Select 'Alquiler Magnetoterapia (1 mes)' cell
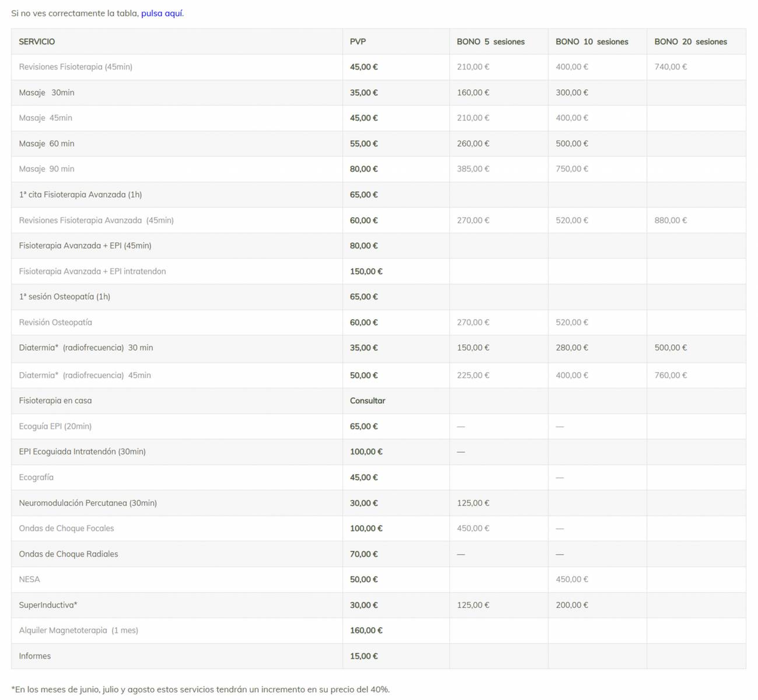 tap(78, 631)
